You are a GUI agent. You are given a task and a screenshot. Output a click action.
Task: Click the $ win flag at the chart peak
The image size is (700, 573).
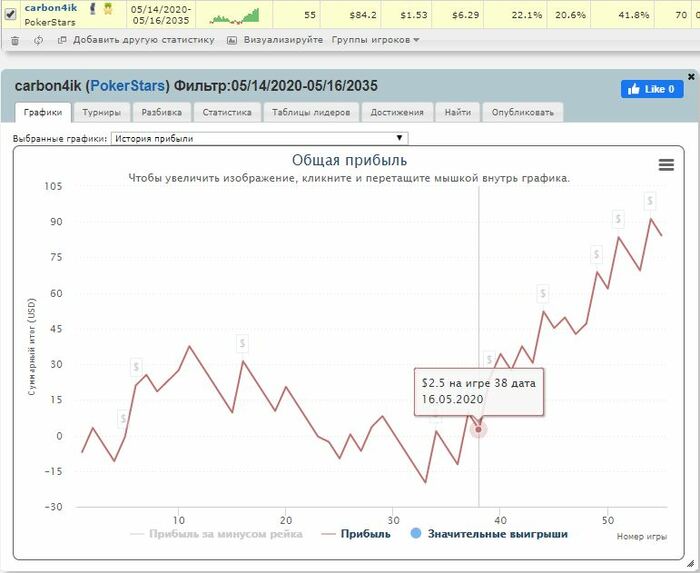650,200
